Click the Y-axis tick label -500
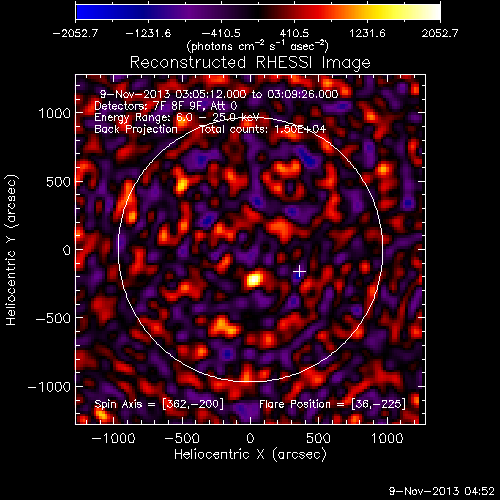Screen dimensions: 500x500 tap(53, 318)
